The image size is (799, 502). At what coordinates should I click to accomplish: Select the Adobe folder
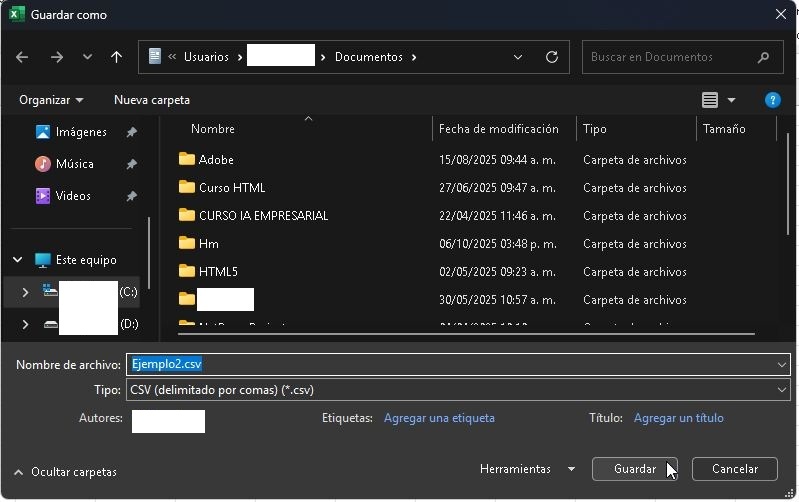pyautogui.click(x=216, y=160)
